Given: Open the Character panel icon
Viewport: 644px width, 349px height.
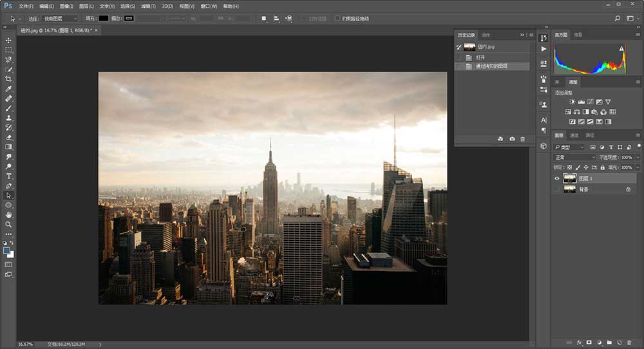Looking at the screenshot, I should click(544, 120).
